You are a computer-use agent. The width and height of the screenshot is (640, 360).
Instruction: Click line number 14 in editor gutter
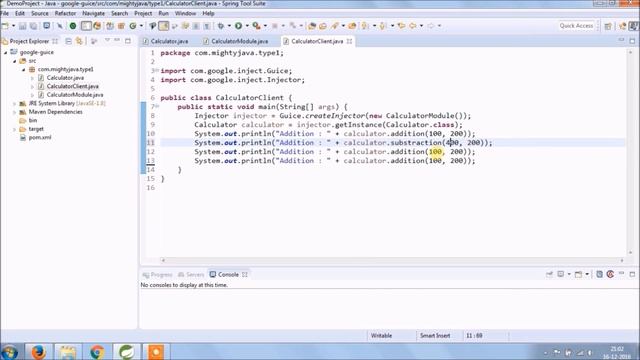coord(151,169)
